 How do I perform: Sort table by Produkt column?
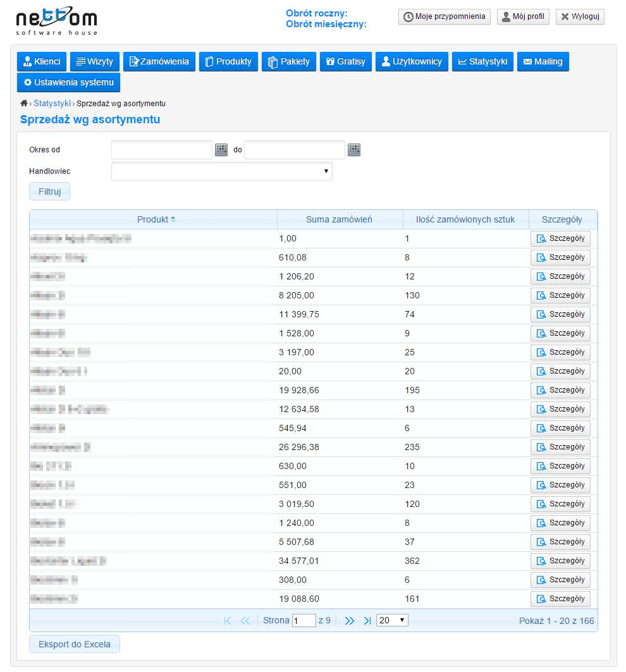(153, 219)
